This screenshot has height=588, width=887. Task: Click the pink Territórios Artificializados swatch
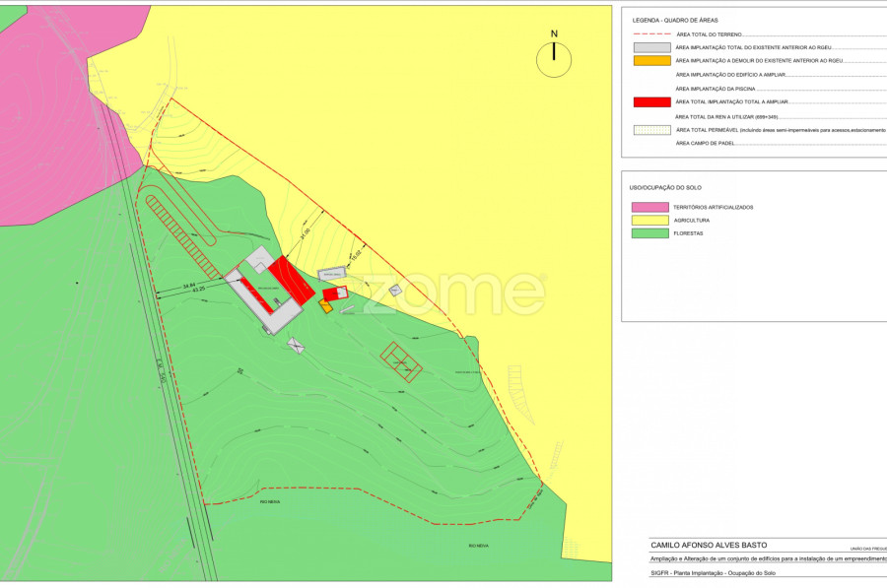coord(649,207)
